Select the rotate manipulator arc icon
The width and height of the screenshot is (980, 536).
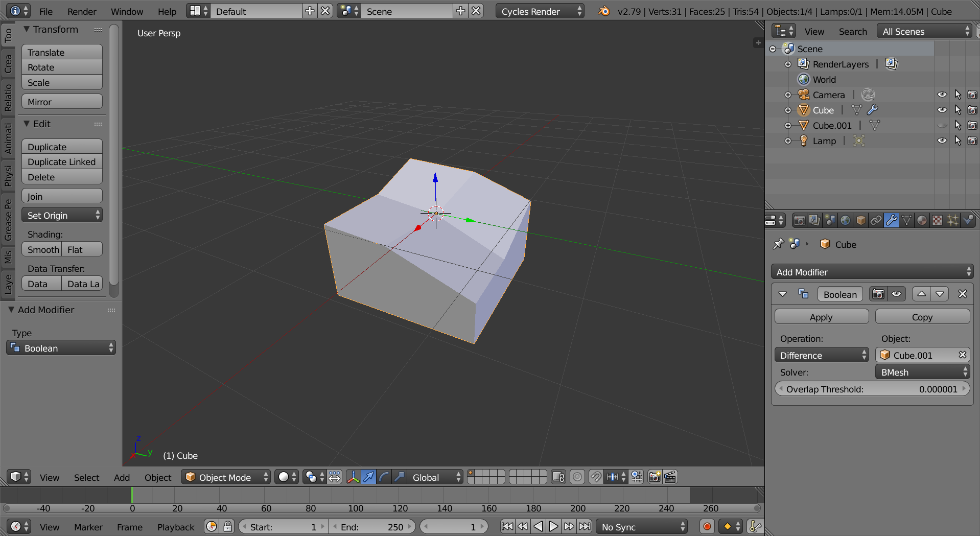tap(384, 477)
